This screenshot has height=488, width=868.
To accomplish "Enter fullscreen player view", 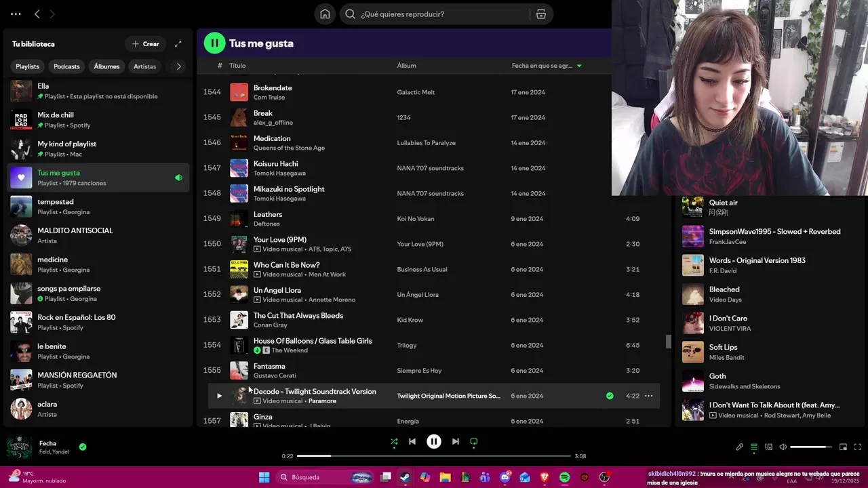I will pyautogui.click(x=857, y=447).
